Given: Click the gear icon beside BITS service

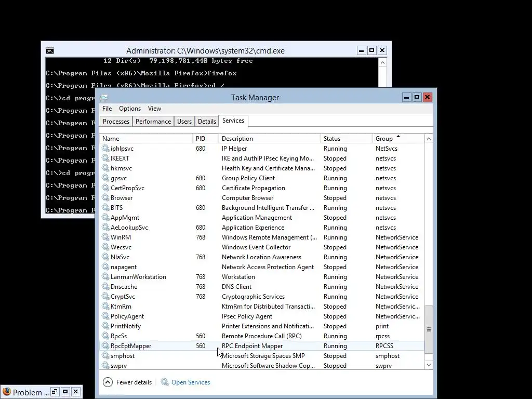Looking at the screenshot, I should point(105,207).
